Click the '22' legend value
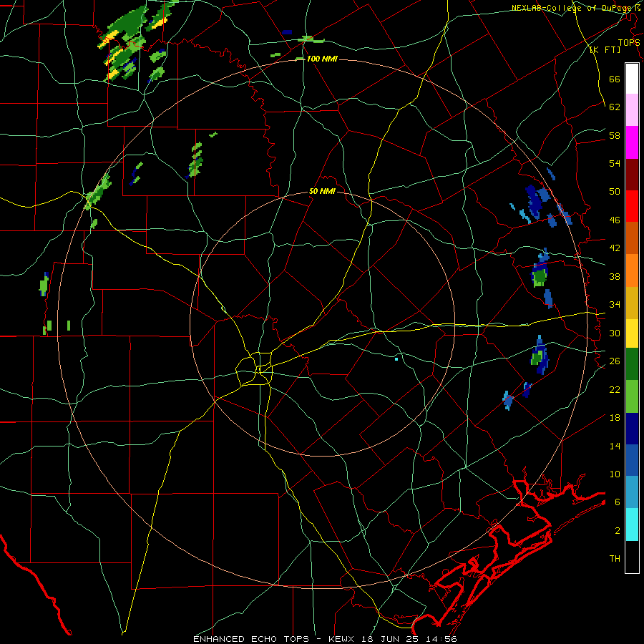 (x=615, y=389)
